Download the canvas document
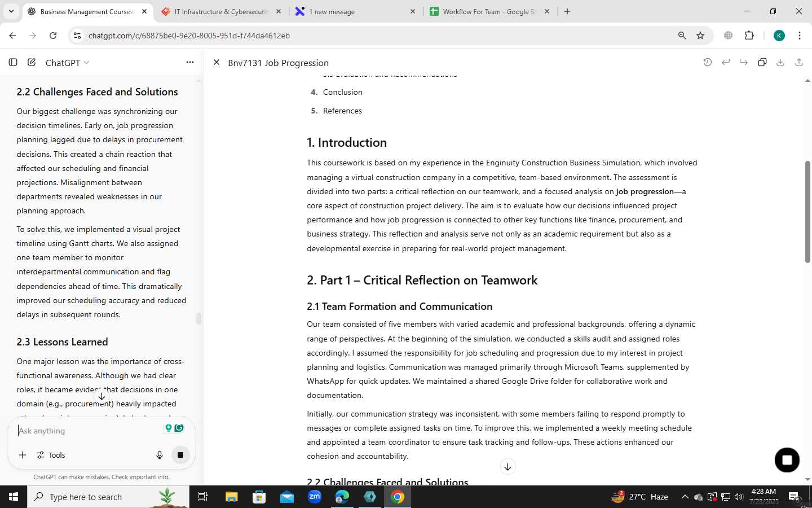The width and height of the screenshot is (812, 508). [x=780, y=62]
